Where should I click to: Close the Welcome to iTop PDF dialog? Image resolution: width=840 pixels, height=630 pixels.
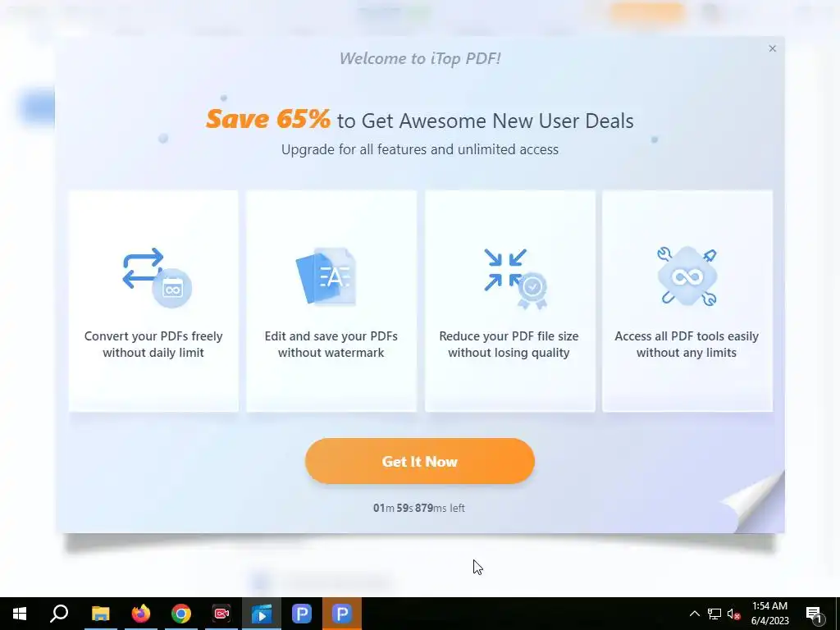point(772,48)
